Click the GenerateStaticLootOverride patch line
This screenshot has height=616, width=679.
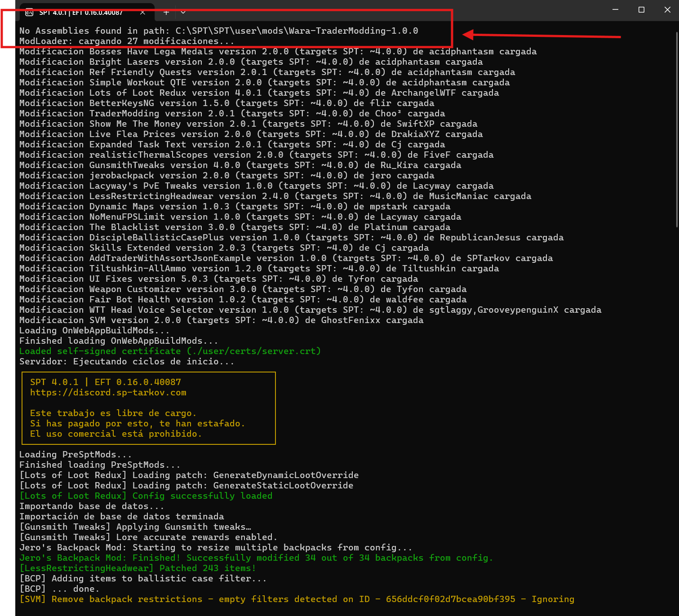coord(186,485)
